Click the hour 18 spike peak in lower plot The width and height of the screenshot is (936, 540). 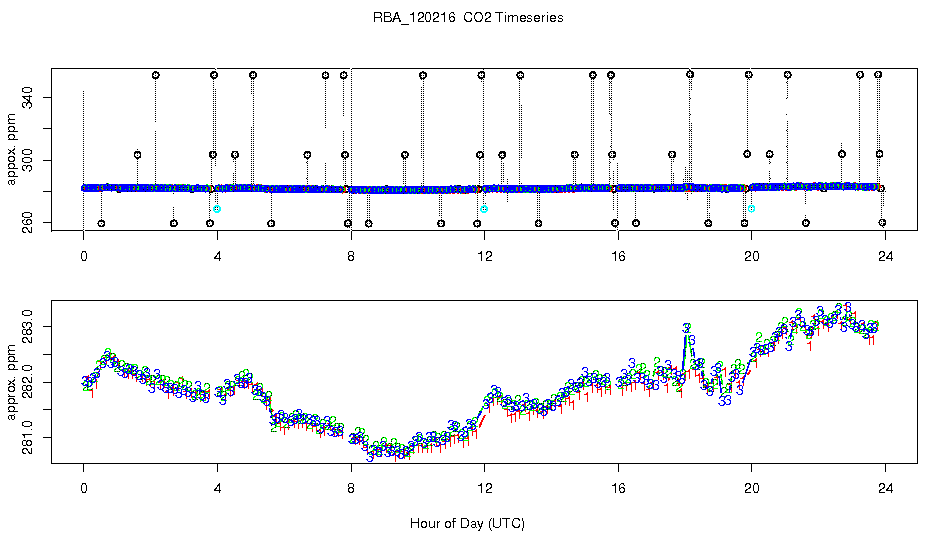[x=687, y=328]
